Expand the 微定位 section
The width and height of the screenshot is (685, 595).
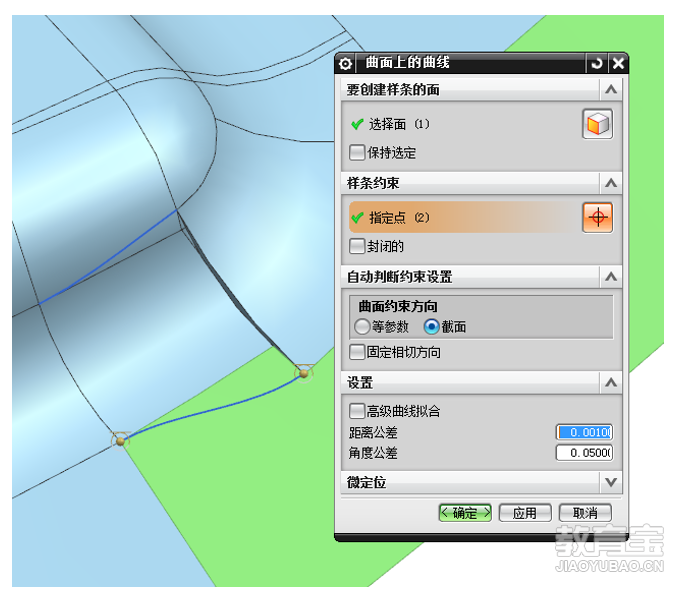point(611,482)
